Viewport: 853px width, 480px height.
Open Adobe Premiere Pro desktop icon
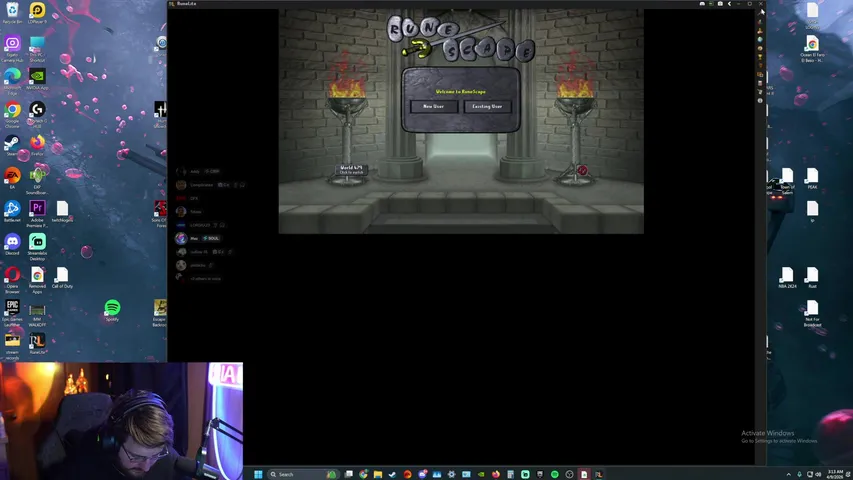pos(37,213)
